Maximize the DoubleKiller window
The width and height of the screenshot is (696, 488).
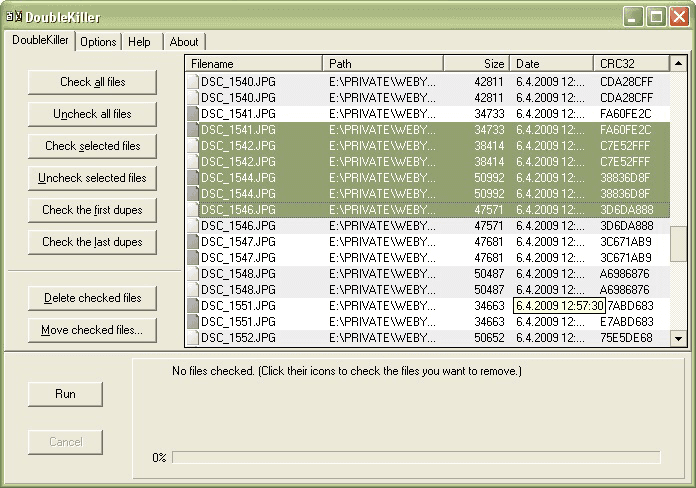coord(656,17)
